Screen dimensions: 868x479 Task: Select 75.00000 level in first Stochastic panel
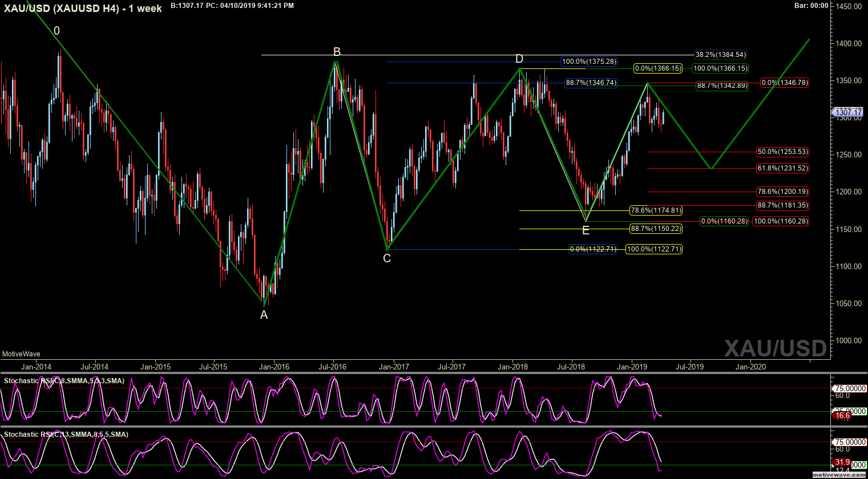(x=850, y=389)
